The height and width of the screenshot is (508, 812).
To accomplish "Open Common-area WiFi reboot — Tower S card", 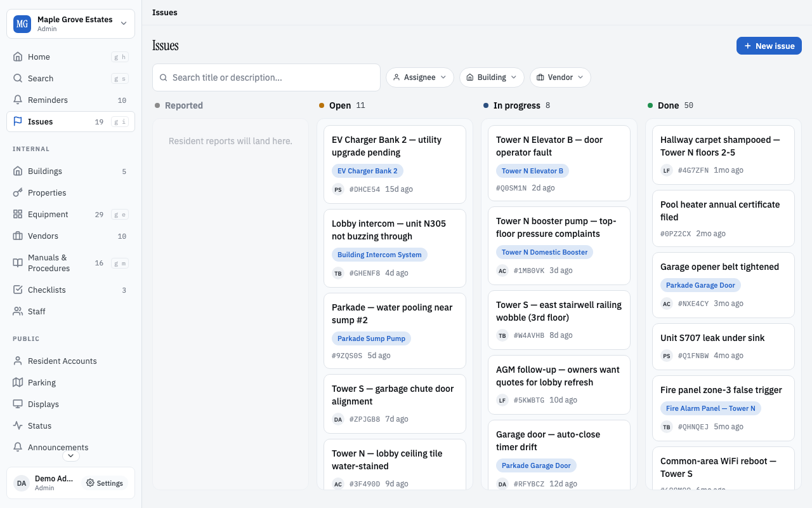I will click(x=723, y=469).
